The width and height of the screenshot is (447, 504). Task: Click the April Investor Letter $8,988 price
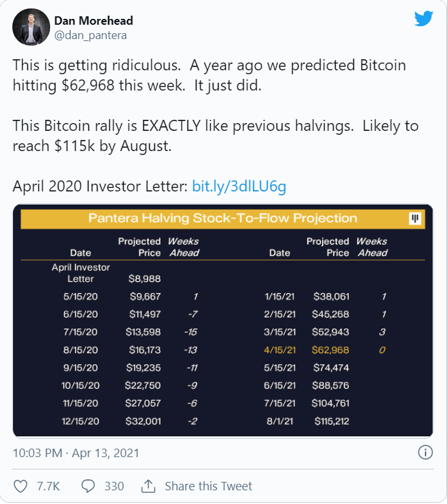pos(144,279)
